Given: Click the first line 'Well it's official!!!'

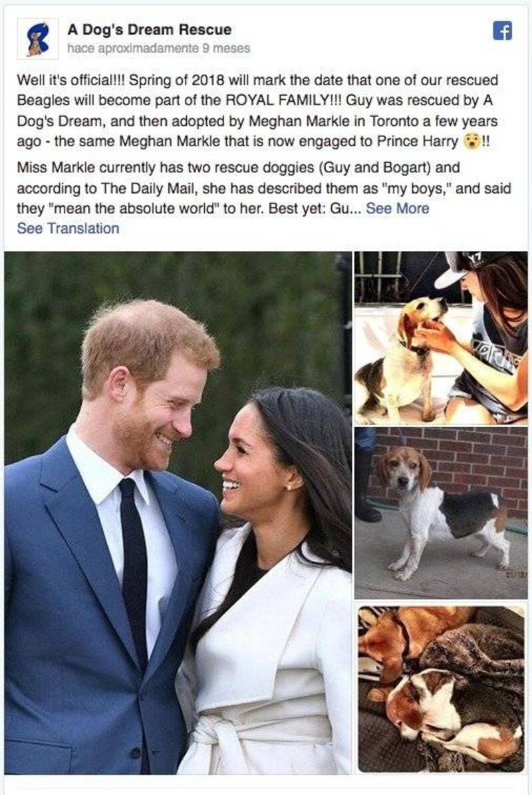Looking at the screenshot, I should click(x=72, y=80).
